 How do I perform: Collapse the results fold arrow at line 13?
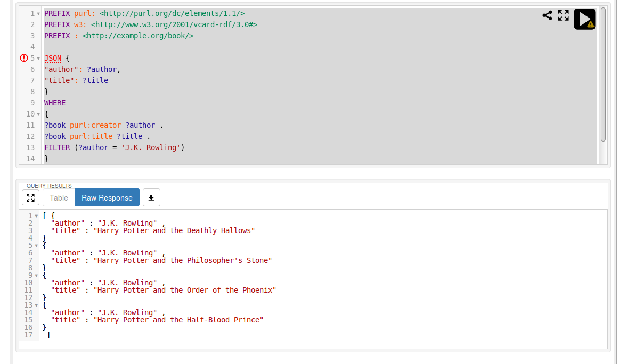point(36,305)
